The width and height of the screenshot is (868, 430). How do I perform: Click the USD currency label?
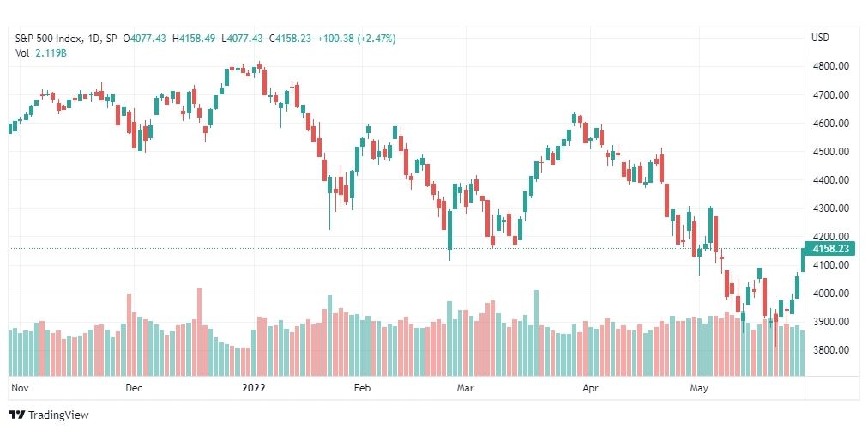[820, 39]
